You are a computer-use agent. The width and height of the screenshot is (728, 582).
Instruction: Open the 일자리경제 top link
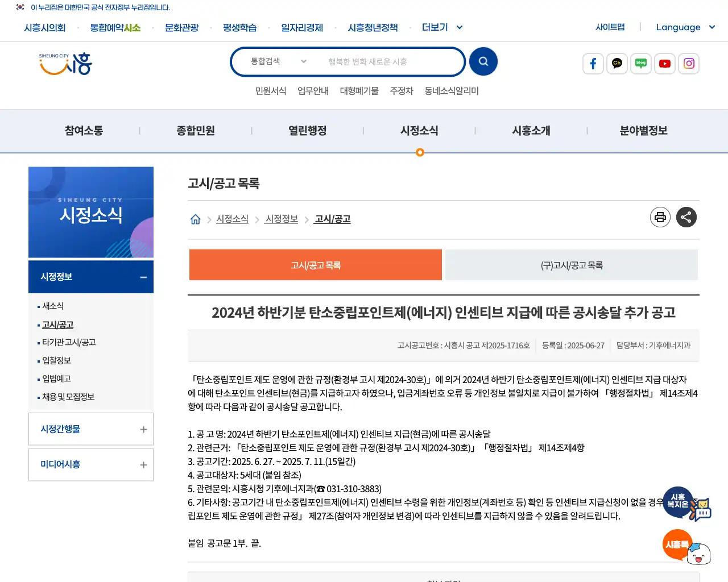point(302,28)
